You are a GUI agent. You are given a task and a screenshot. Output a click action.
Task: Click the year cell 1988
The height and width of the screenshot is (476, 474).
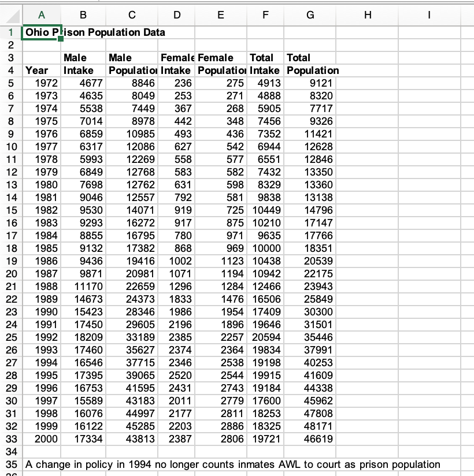point(42,287)
